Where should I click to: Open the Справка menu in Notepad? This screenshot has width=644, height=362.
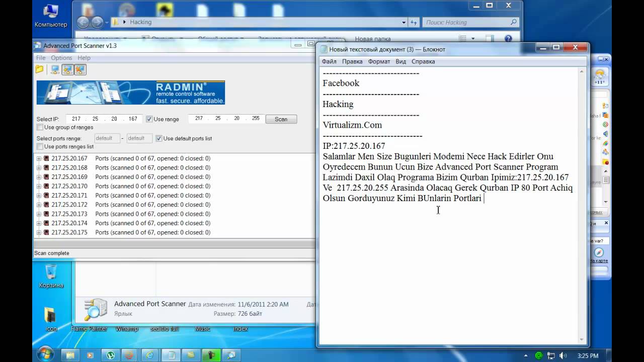click(423, 61)
